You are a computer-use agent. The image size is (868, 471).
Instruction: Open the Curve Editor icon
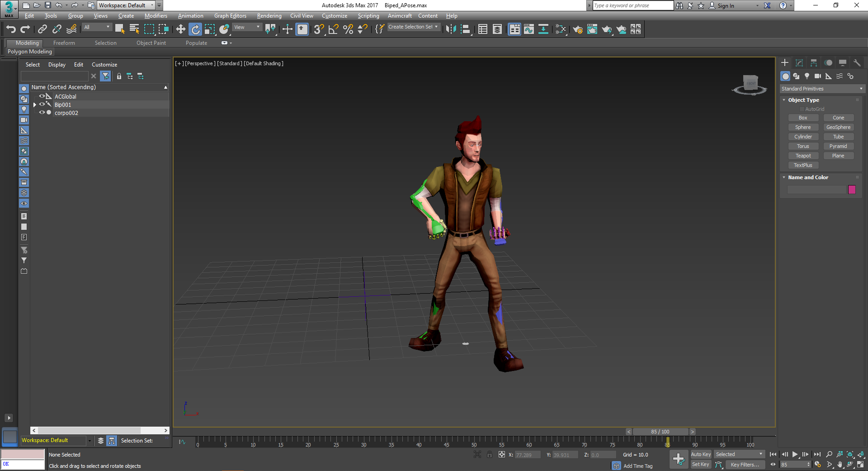pyautogui.click(x=529, y=29)
